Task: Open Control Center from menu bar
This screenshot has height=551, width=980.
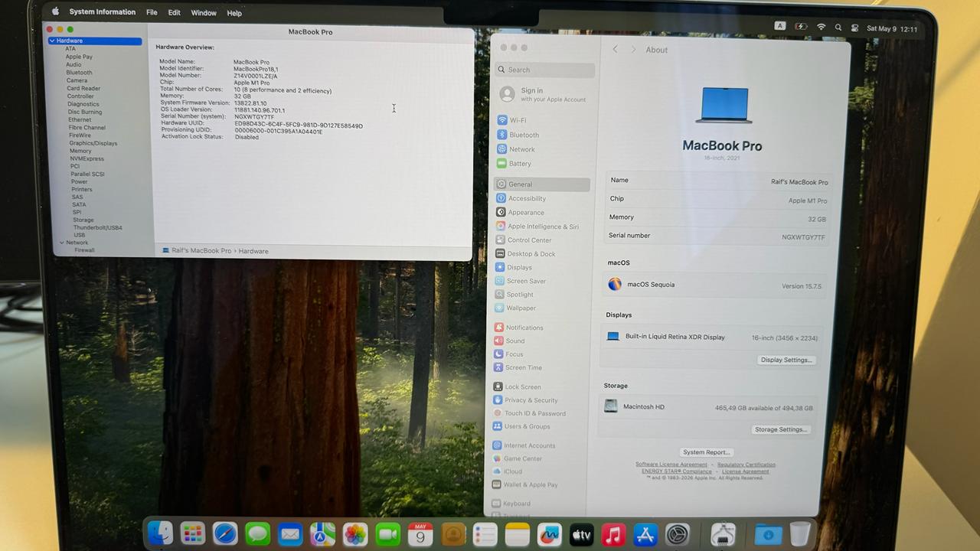Action: tap(855, 28)
